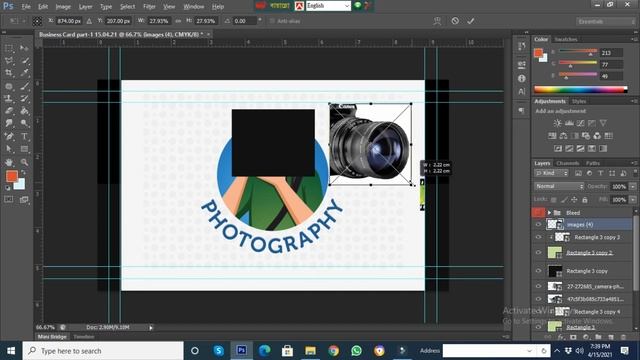Commit the transform with the checkmark
This screenshot has height=360, width=640.
point(471,21)
